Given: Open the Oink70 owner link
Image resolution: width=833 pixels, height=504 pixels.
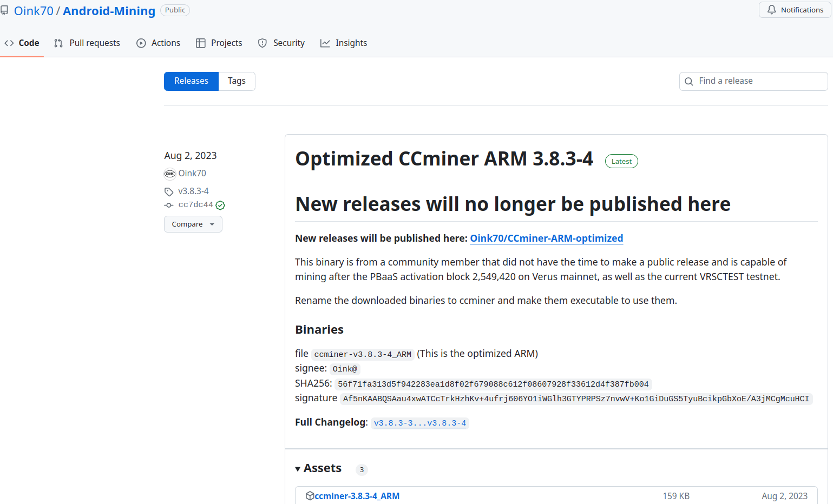Looking at the screenshot, I should pyautogui.click(x=34, y=11).
